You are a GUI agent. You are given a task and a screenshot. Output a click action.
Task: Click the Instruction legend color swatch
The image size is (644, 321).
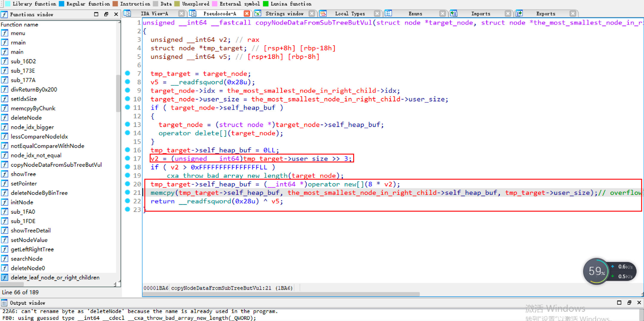click(115, 4)
